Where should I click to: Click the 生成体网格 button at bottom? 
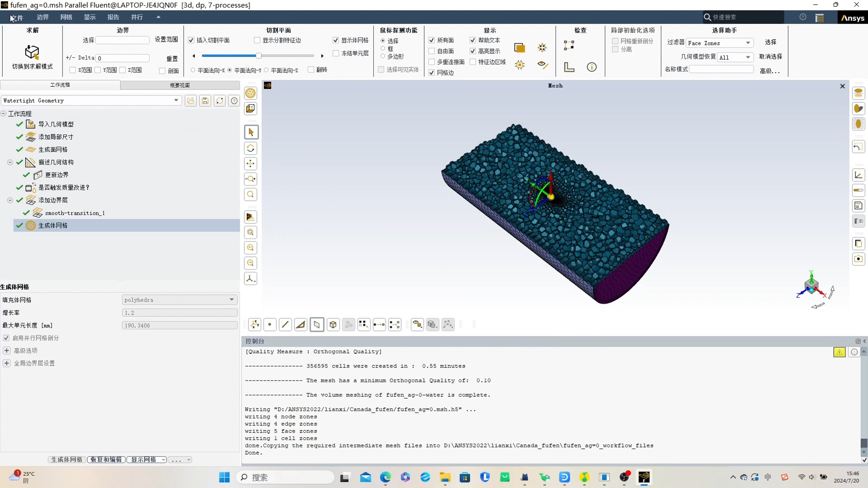tap(67, 460)
